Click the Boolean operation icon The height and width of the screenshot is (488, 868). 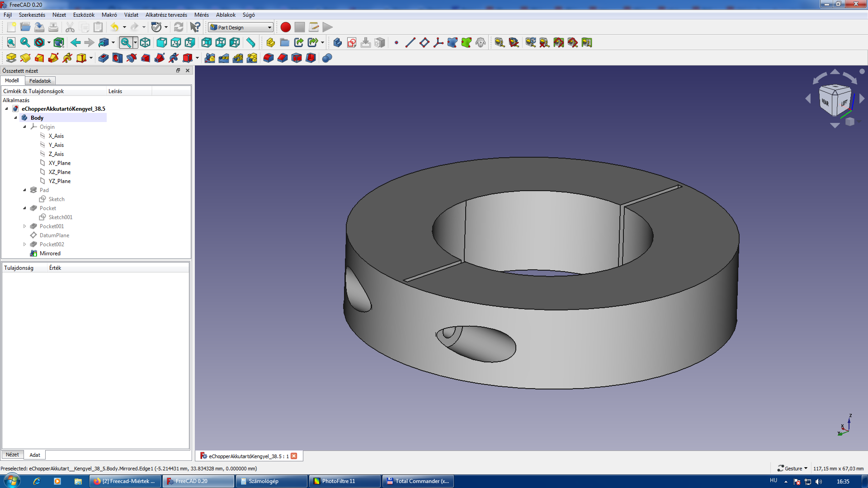coord(327,58)
